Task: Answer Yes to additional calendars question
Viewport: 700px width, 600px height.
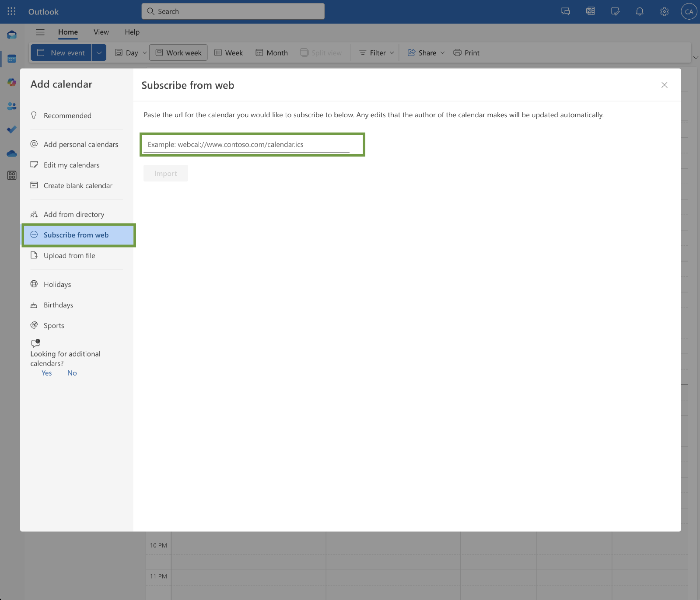Action: (47, 373)
